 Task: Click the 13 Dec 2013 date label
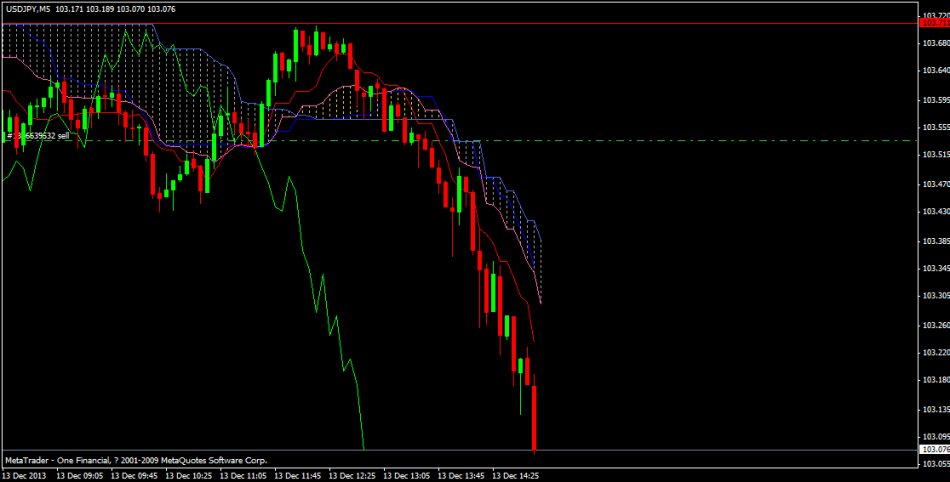pos(25,475)
